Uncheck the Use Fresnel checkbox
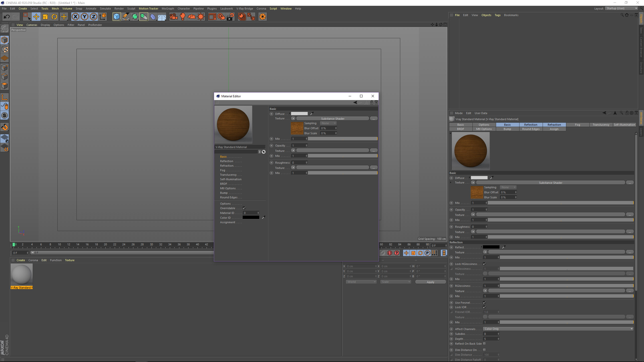644x362 pixels. click(484, 303)
